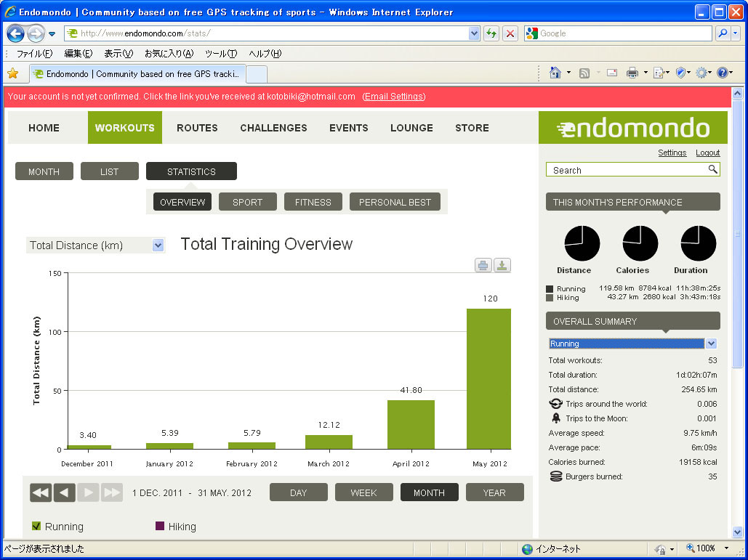Click the IE stop loading icon
The image size is (748, 560).
point(511,33)
